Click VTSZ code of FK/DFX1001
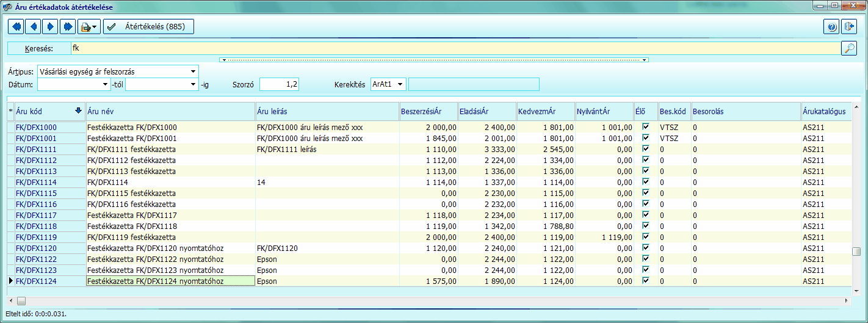 (x=674, y=138)
